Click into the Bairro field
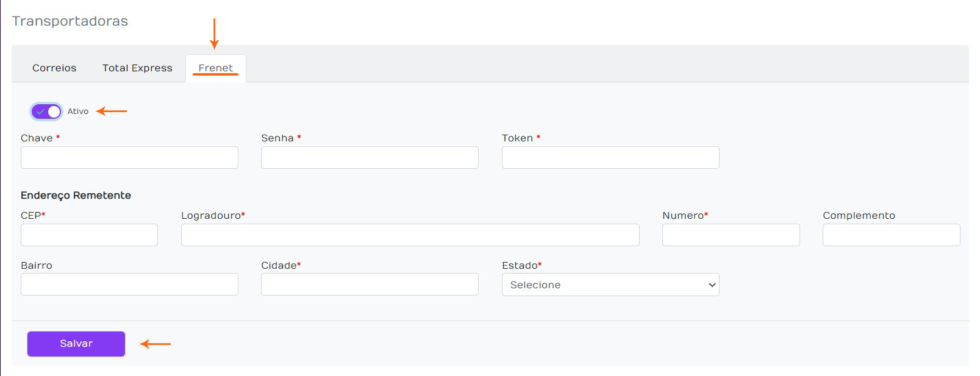 click(129, 285)
